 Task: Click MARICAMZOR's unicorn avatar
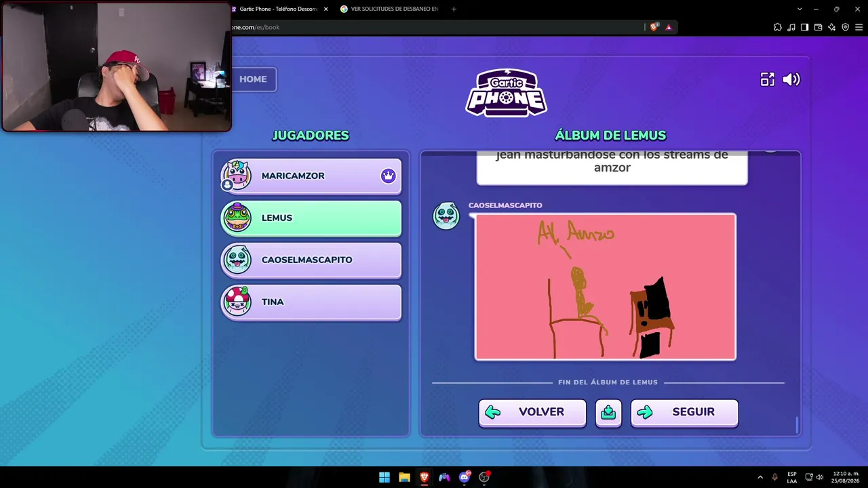click(x=237, y=176)
